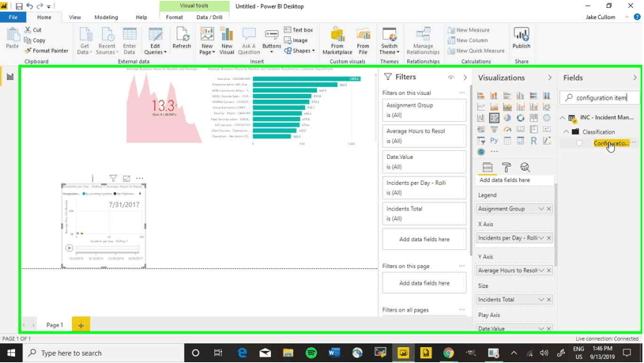Click the Fields search box
The height and width of the screenshot is (363, 644).
click(x=600, y=98)
